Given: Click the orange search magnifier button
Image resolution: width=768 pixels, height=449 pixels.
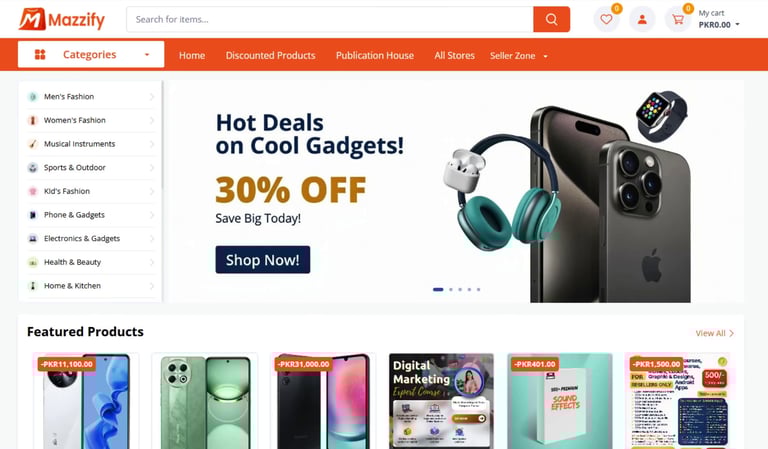Looking at the screenshot, I should (551, 20).
